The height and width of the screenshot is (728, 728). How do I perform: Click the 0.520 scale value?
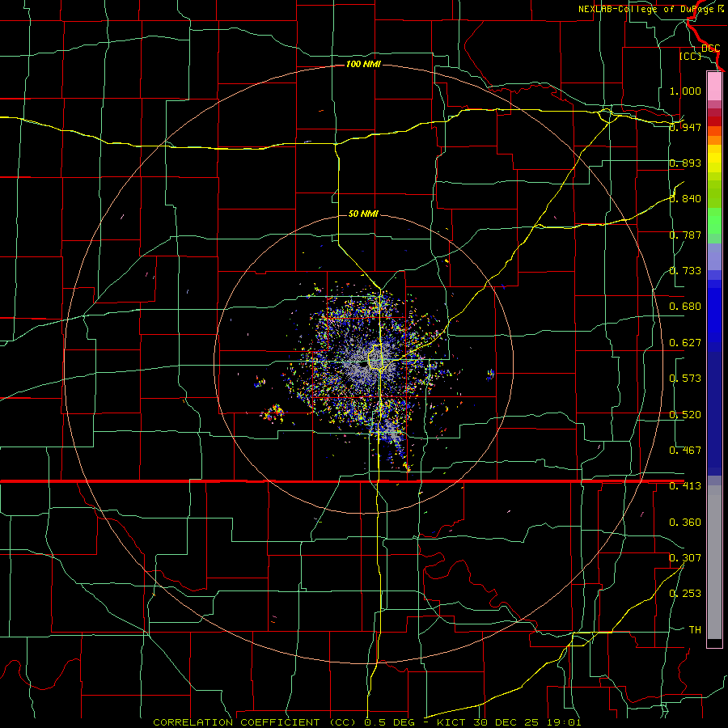point(685,415)
